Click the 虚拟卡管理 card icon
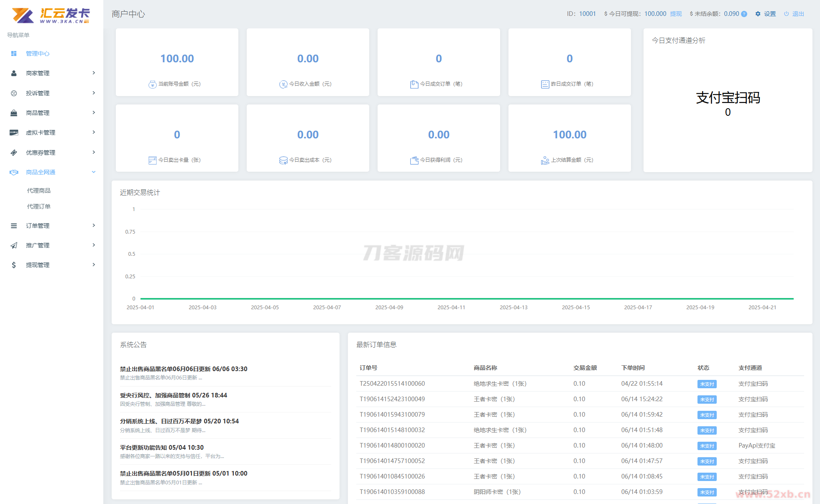 pos(14,132)
